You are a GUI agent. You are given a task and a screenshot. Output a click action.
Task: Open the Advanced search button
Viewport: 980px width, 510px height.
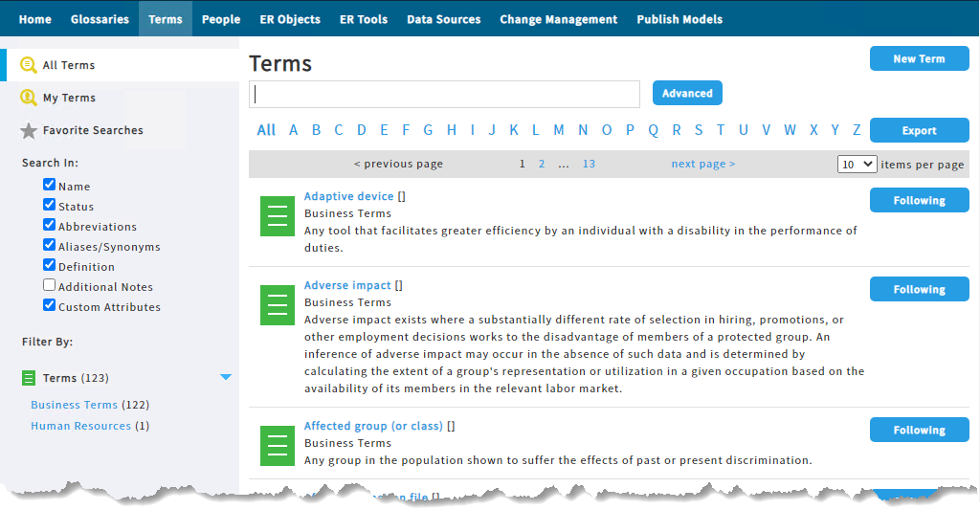pos(687,93)
